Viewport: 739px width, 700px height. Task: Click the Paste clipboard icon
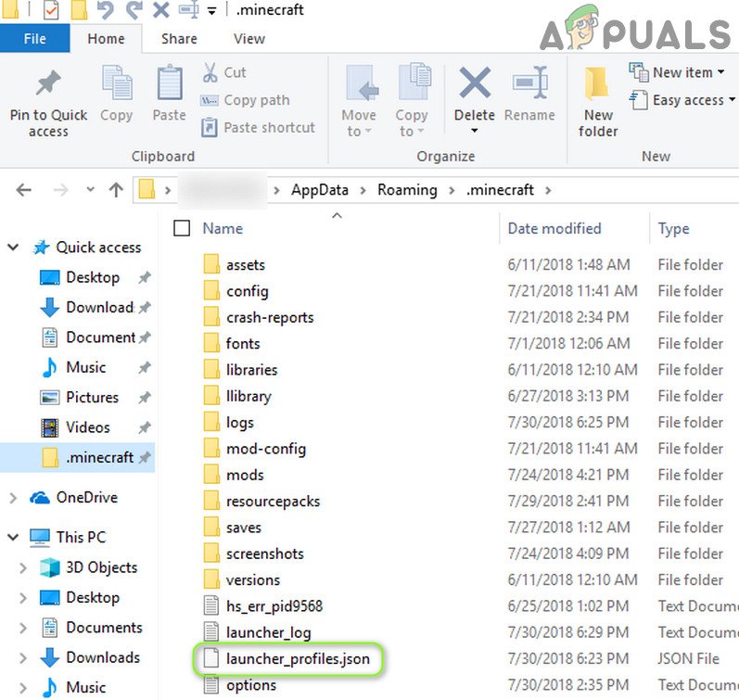(x=169, y=82)
